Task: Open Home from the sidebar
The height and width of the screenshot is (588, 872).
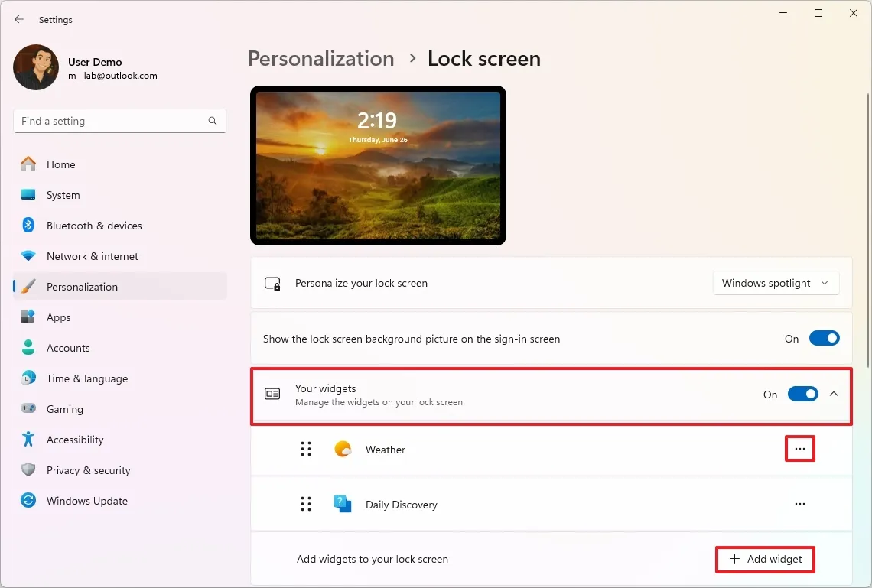Action: coord(63,164)
